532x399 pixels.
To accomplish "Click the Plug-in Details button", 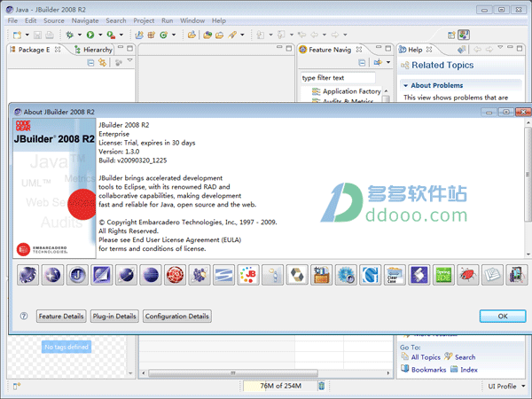I will [114, 317].
